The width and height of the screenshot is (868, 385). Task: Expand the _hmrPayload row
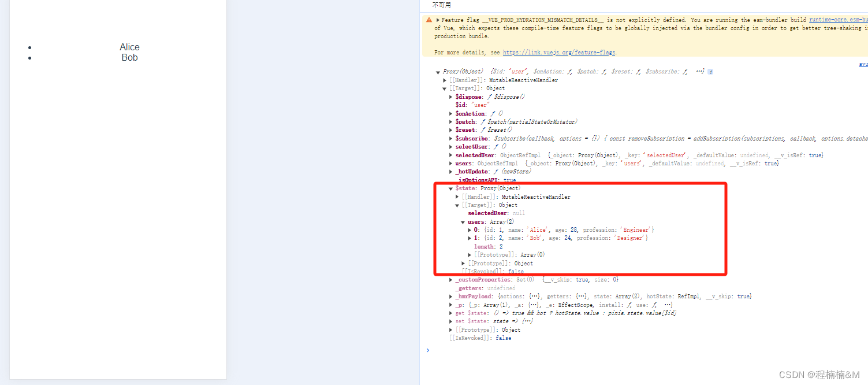[x=451, y=297]
